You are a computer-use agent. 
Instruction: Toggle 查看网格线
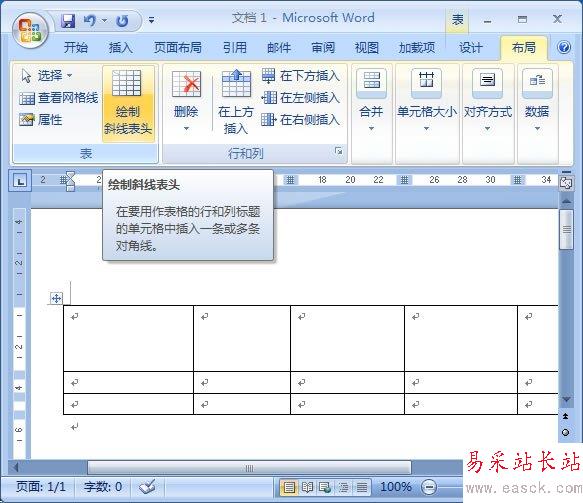(58, 98)
